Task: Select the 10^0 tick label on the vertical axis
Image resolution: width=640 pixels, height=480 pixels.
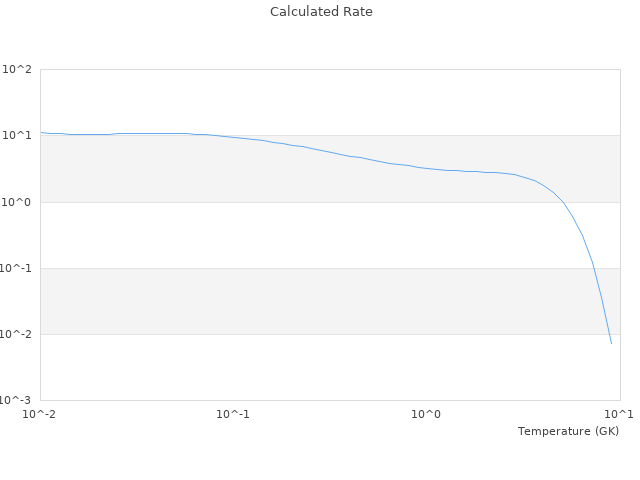Action: tap(18, 202)
